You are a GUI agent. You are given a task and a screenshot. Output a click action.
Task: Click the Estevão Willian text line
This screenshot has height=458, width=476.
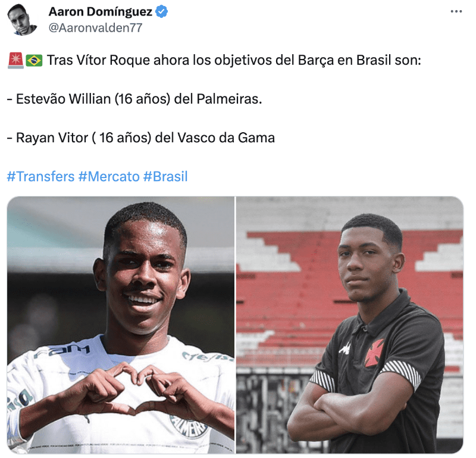[134, 99]
